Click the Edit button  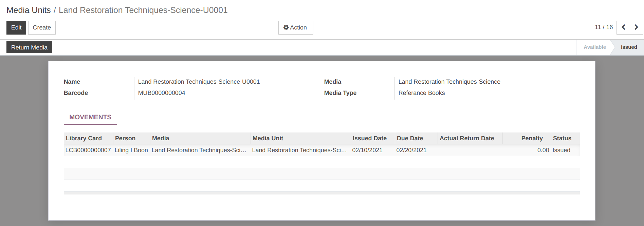(16, 27)
